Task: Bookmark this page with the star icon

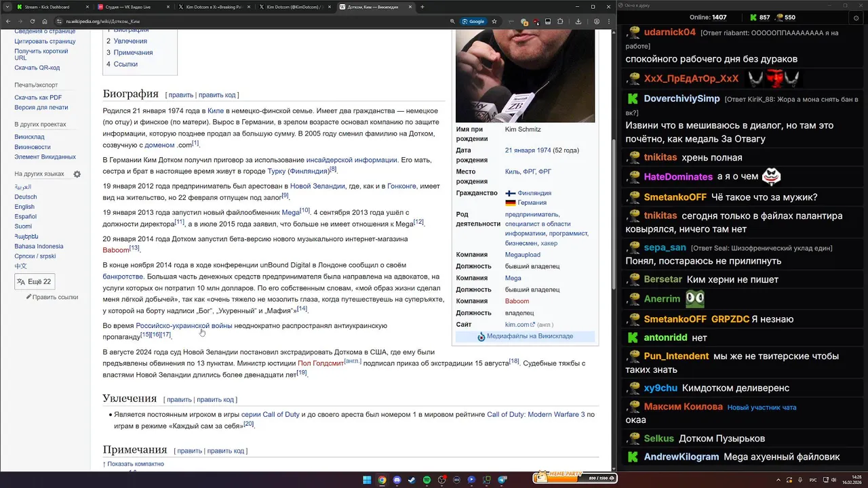Action: click(494, 21)
